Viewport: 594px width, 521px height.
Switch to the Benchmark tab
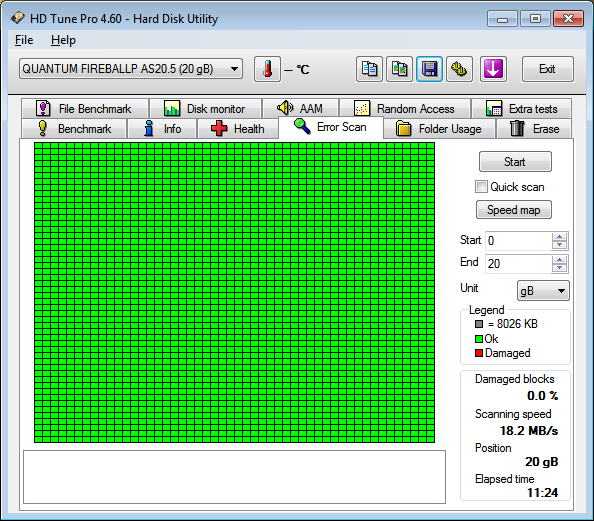tap(74, 129)
